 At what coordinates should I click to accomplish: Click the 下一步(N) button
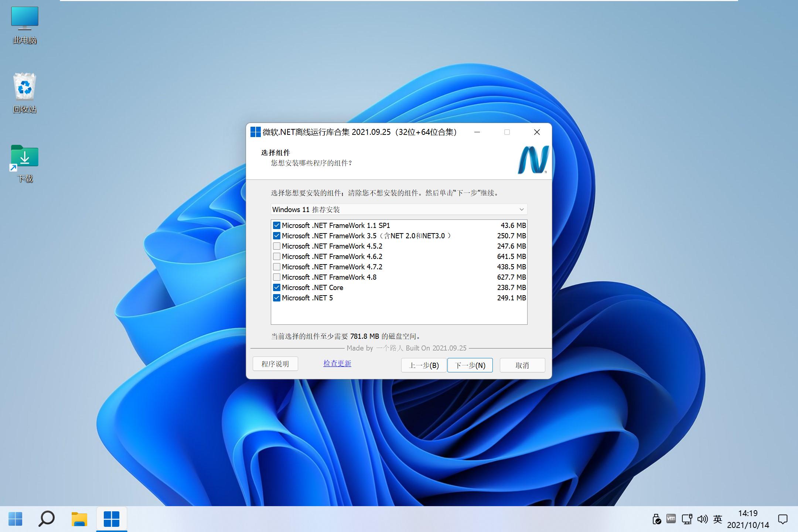click(470, 365)
